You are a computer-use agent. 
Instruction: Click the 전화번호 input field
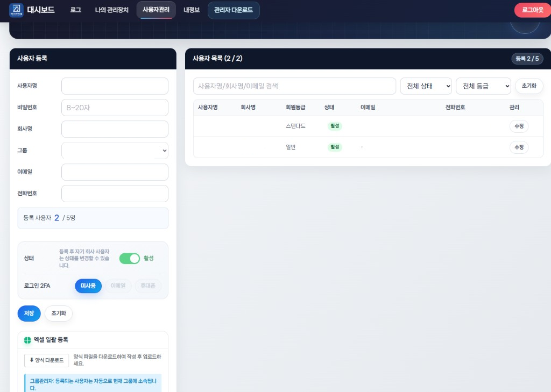coord(115,194)
